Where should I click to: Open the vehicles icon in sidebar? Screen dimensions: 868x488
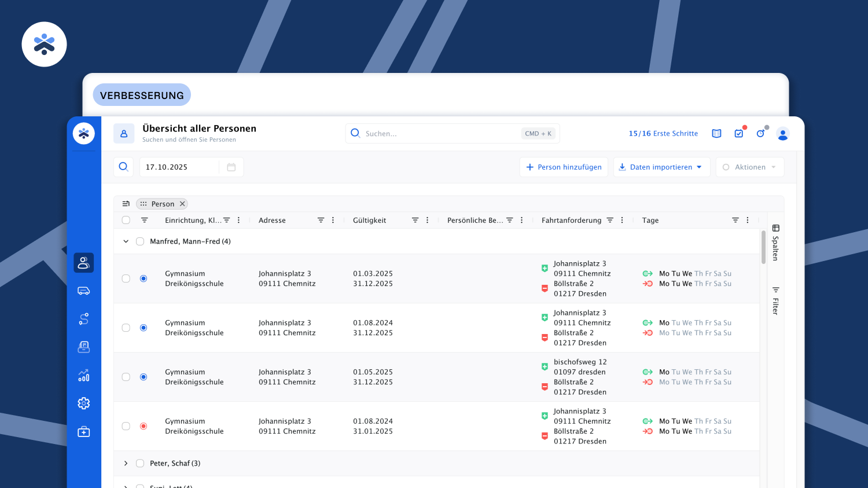point(83,291)
